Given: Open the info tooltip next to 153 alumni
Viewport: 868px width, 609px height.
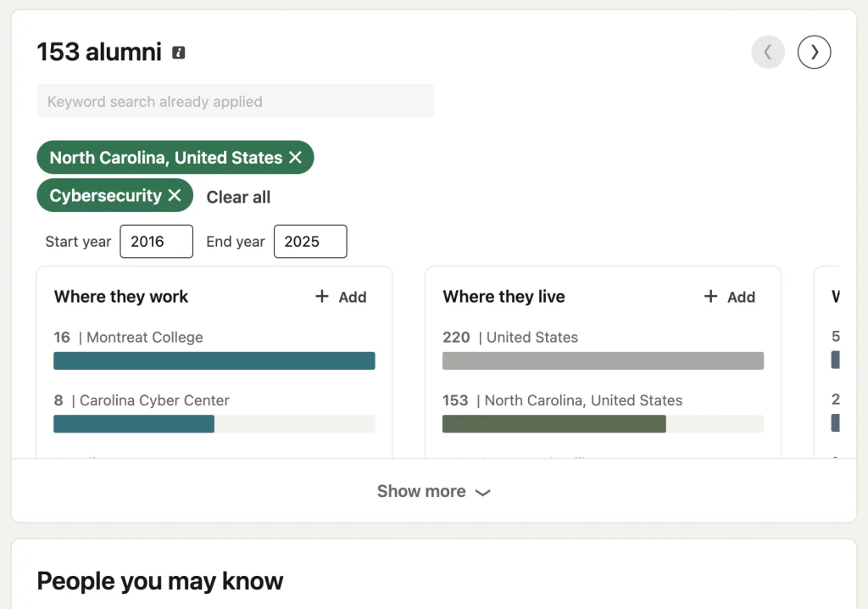Looking at the screenshot, I should pyautogui.click(x=177, y=52).
